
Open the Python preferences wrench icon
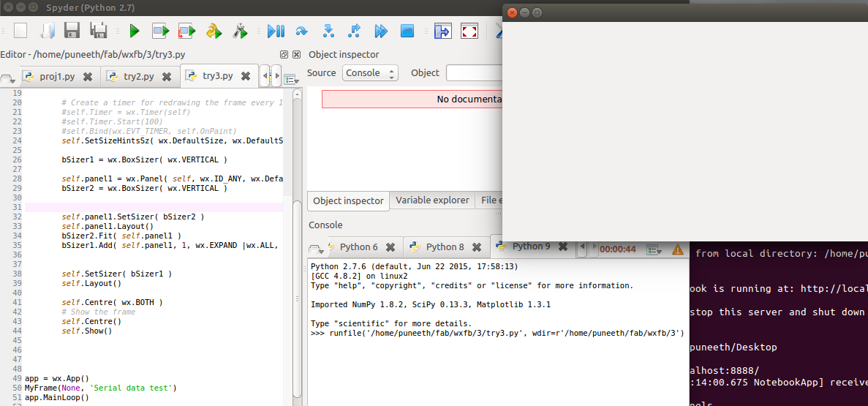(241, 31)
